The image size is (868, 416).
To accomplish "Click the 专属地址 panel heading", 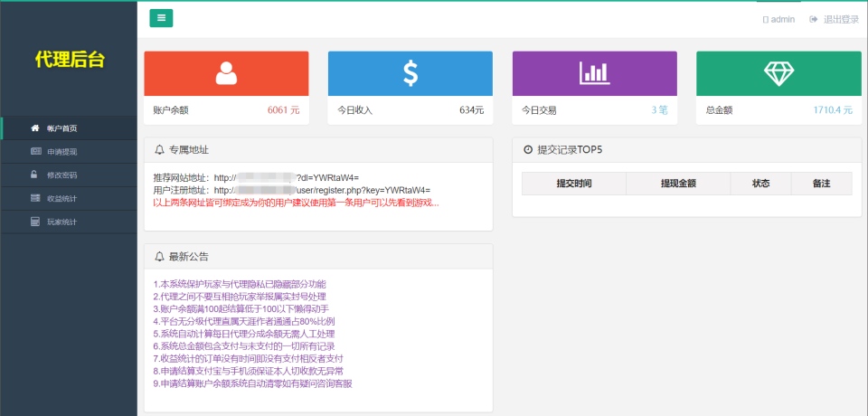I will coord(189,149).
